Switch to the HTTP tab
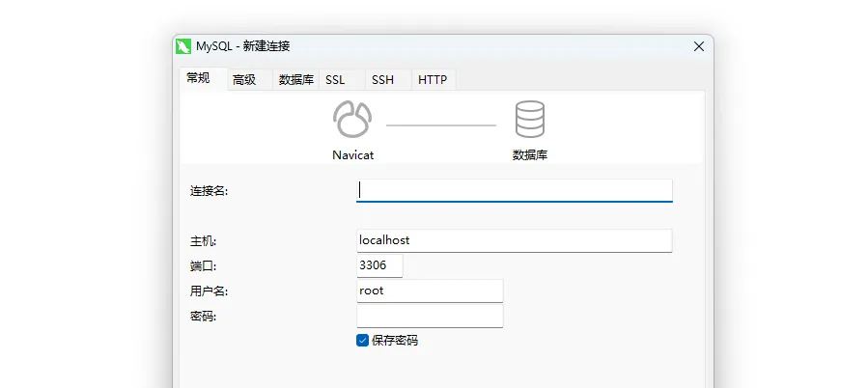Viewport: 868px width, 388px height. pos(433,80)
